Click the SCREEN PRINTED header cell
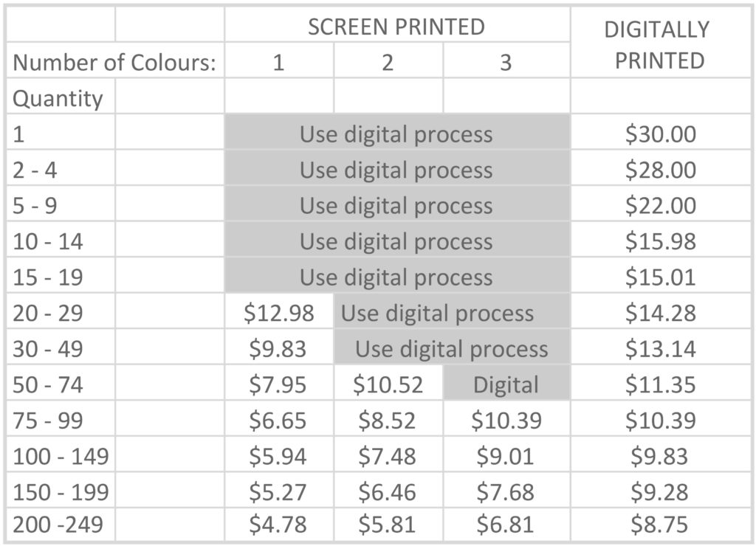756x546 pixels. [x=396, y=26]
